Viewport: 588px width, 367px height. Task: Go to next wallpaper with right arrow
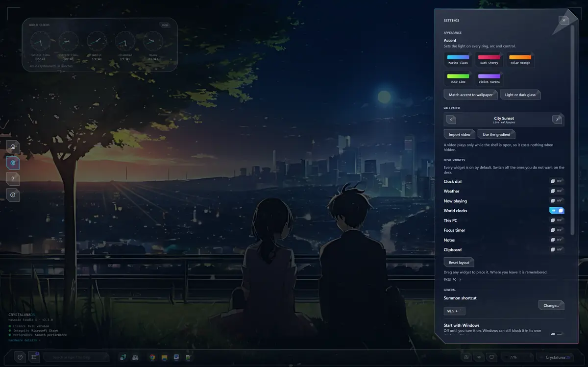click(557, 120)
